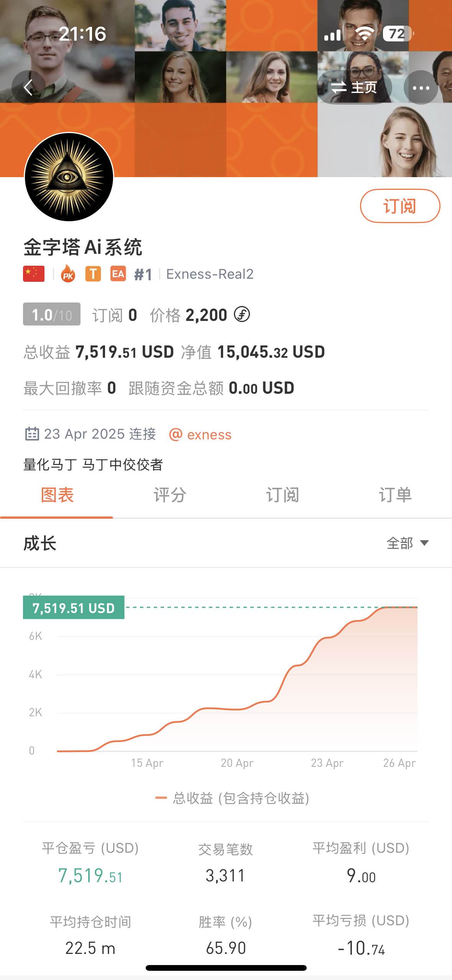Screen dimensions: 452x980
Task: Tap the calendar icon beside connection date
Action: [32, 434]
